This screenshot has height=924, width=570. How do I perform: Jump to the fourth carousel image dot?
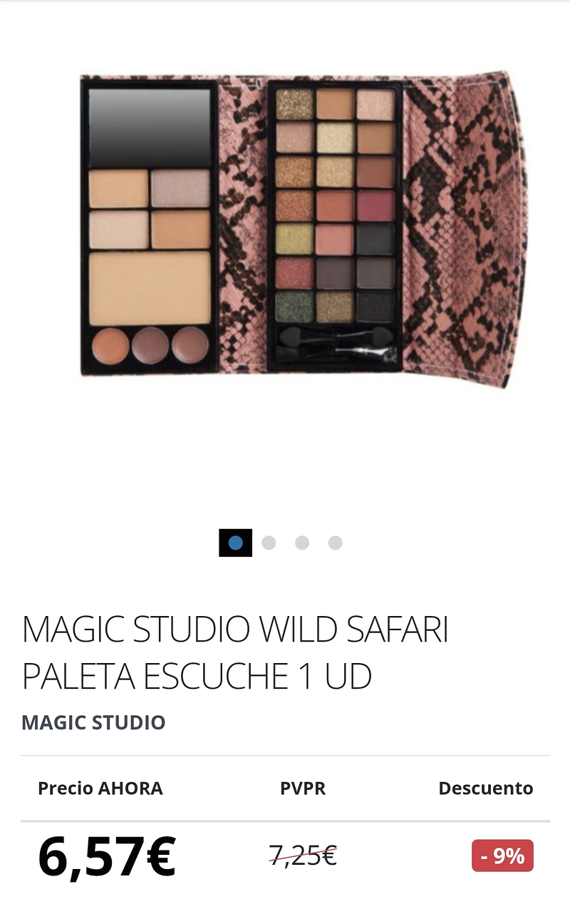(336, 543)
